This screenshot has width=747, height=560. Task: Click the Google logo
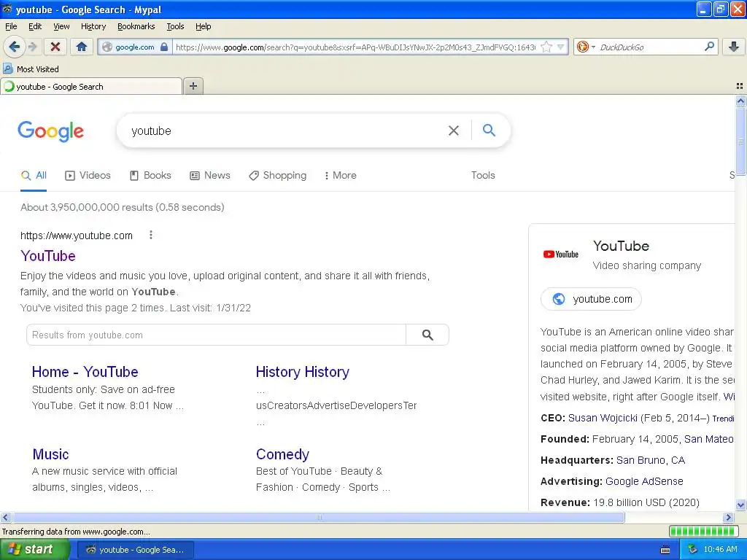point(51,131)
